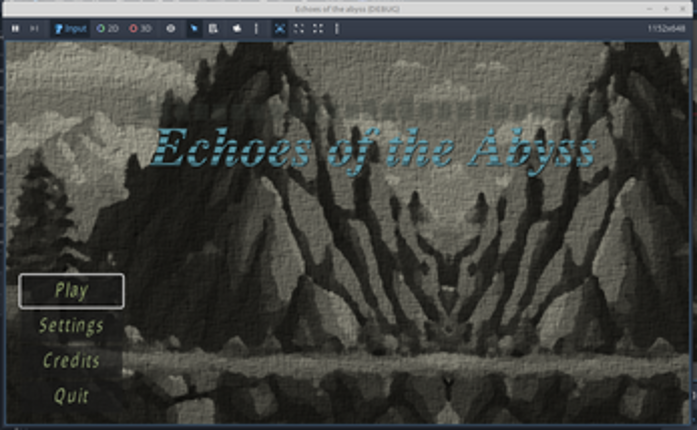Start the game with Play button
The height and width of the screenshot is (430, 697).
(x=72, y=291)
